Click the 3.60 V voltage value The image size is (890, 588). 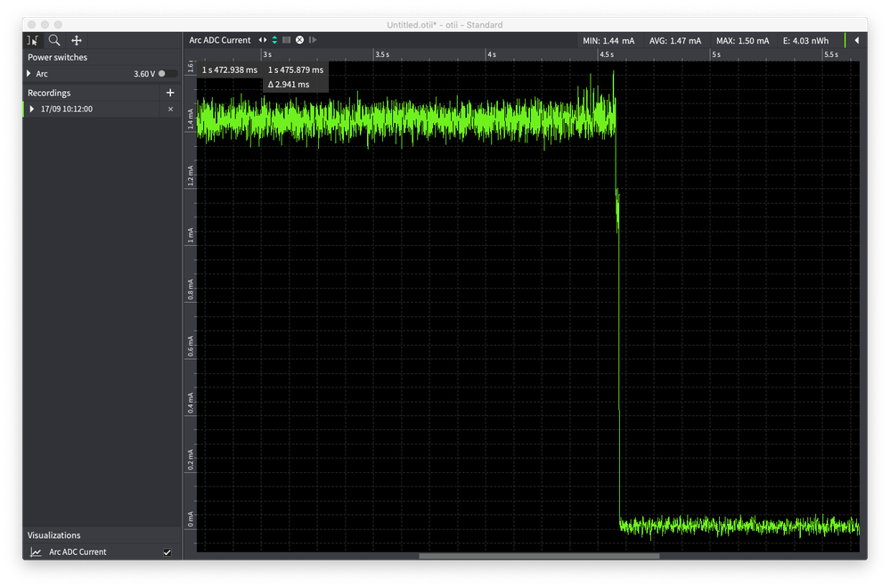click(x=144, y=74)
